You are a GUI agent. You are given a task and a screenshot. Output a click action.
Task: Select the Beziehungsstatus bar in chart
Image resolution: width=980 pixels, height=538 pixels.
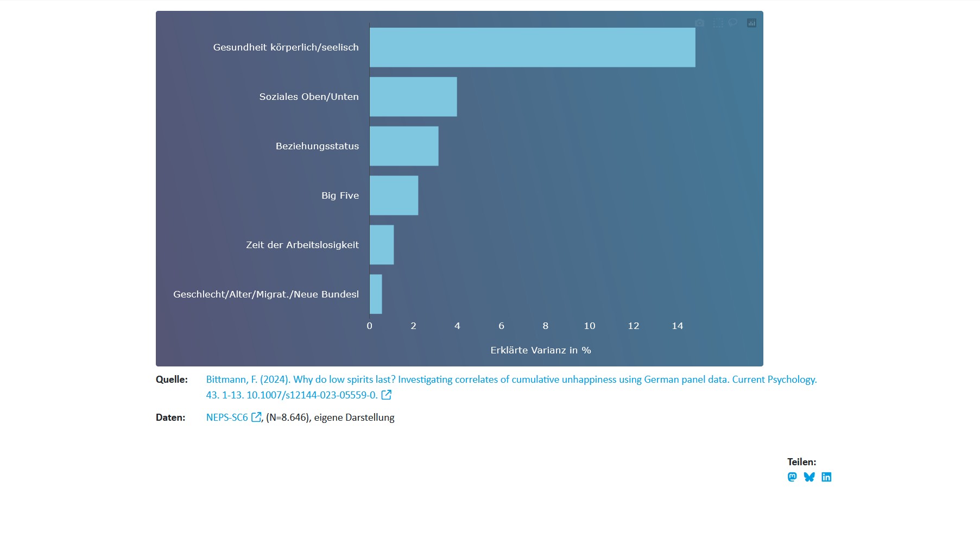click(404, 146)
